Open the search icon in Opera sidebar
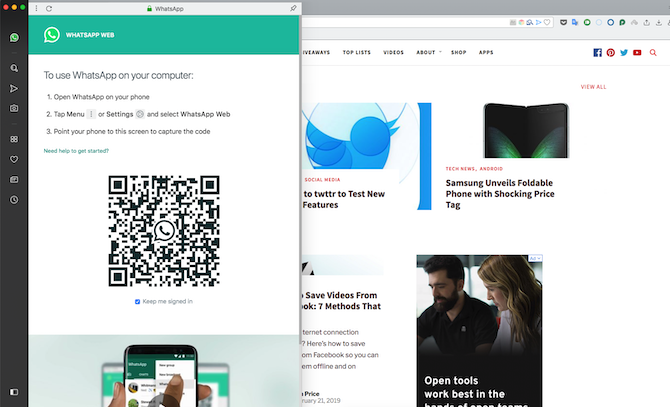 tap(14, 68)
